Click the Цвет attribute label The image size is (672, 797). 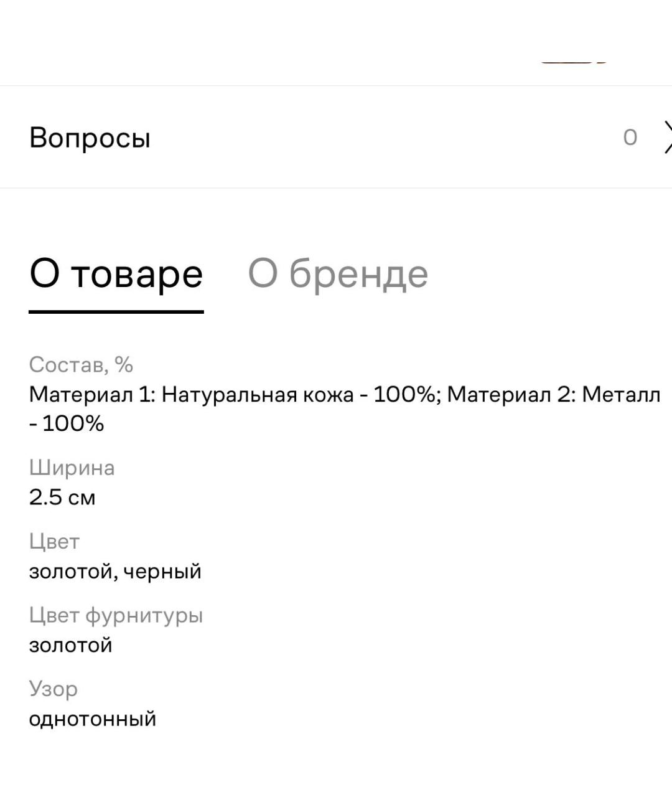click(54, 541)
